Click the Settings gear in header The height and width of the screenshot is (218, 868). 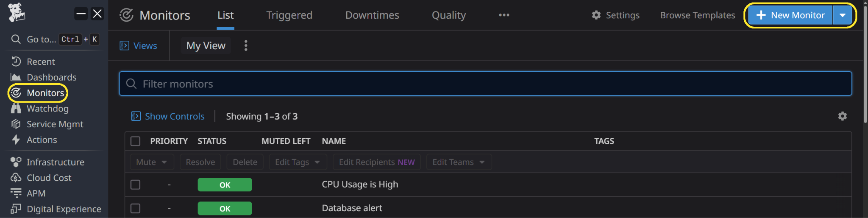coord(596,15)
